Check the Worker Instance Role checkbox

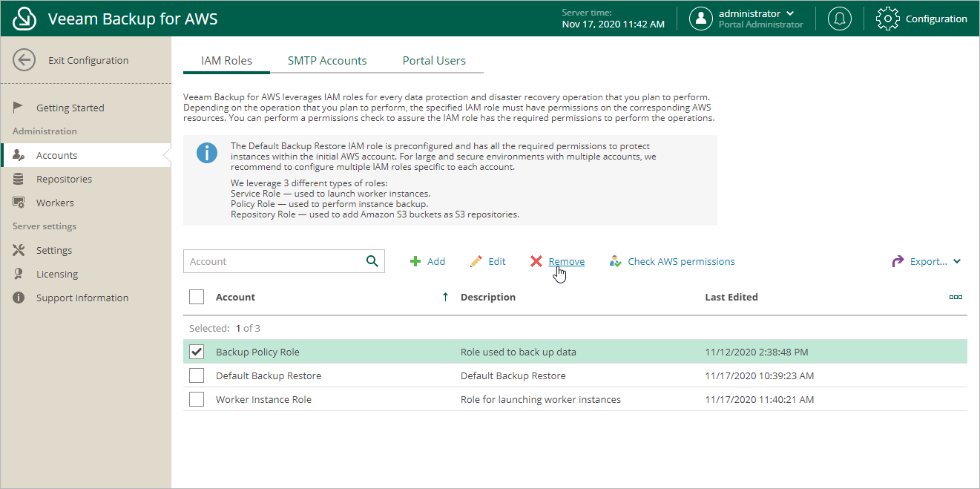click(197, 399)
